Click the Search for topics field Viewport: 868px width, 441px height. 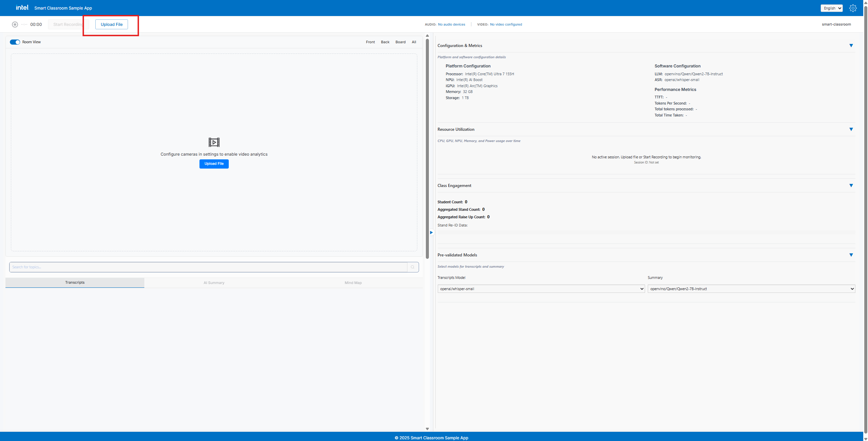click(x=208, y=267)
